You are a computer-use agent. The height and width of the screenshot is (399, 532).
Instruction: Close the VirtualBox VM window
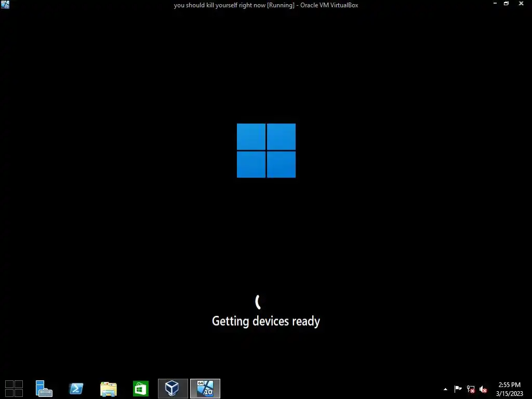click(521, 4)
